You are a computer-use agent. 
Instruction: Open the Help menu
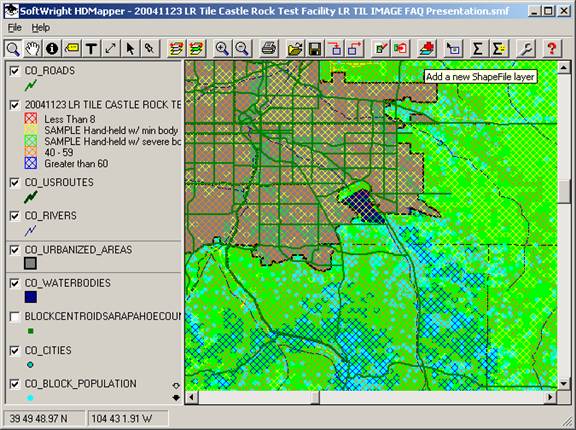[40, 28]
